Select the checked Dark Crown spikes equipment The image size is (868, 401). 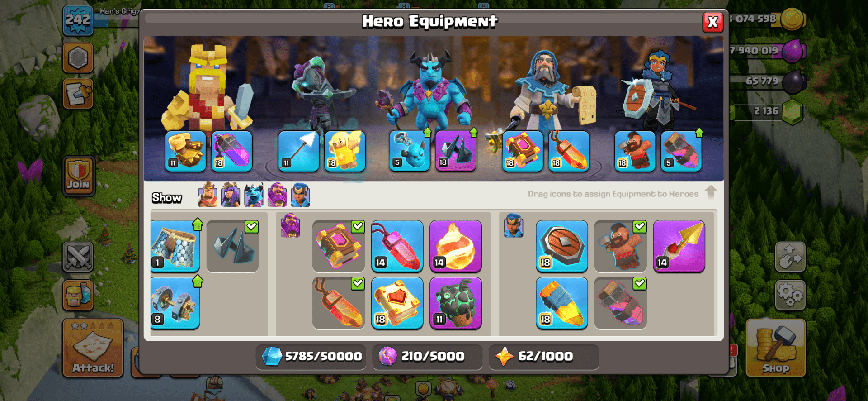coord(233,246)
